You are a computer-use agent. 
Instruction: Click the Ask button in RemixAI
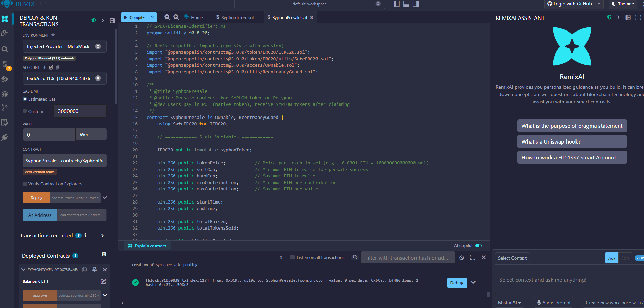pyautogui.click(x=611, y=258)
